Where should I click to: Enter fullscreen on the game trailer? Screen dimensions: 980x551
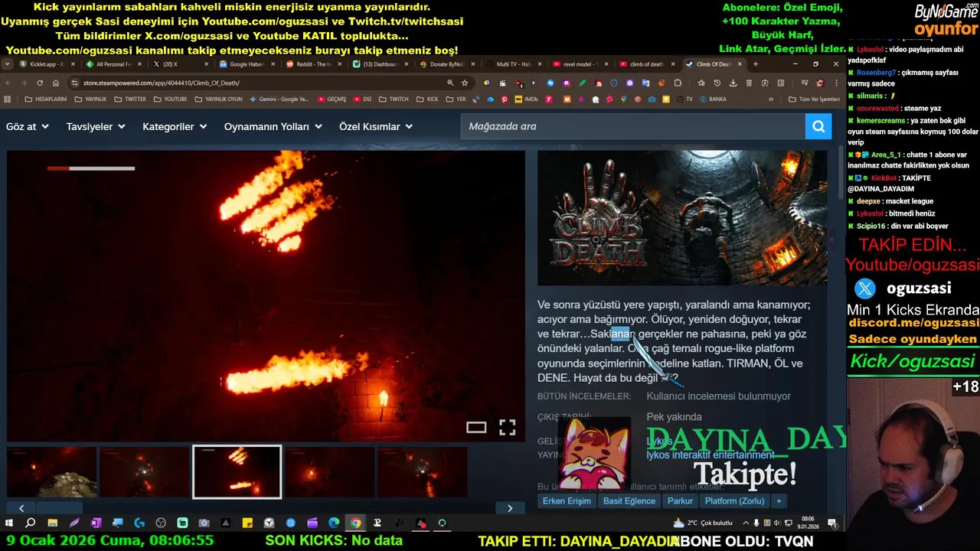[x=508, y=428]
